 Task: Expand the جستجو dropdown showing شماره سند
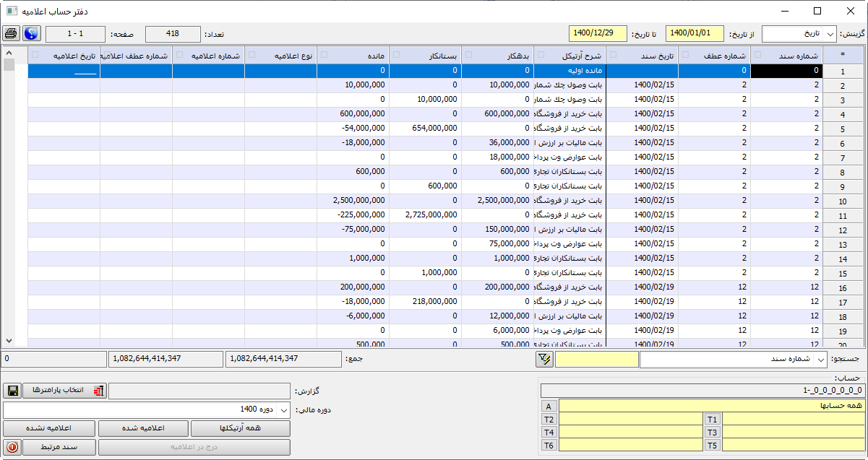[820, 359]
